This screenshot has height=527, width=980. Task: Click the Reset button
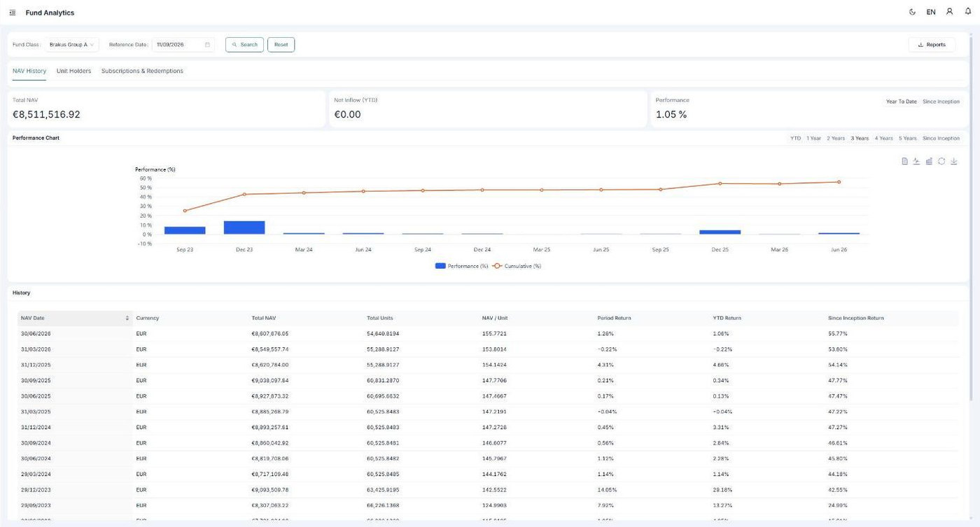pyautogui.click(x=281, y=45)
